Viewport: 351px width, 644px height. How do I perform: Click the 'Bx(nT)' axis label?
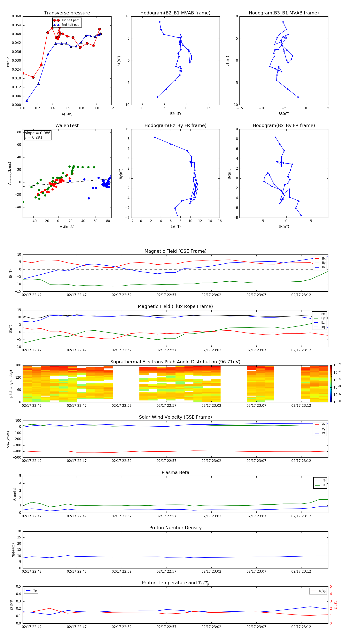284,227
